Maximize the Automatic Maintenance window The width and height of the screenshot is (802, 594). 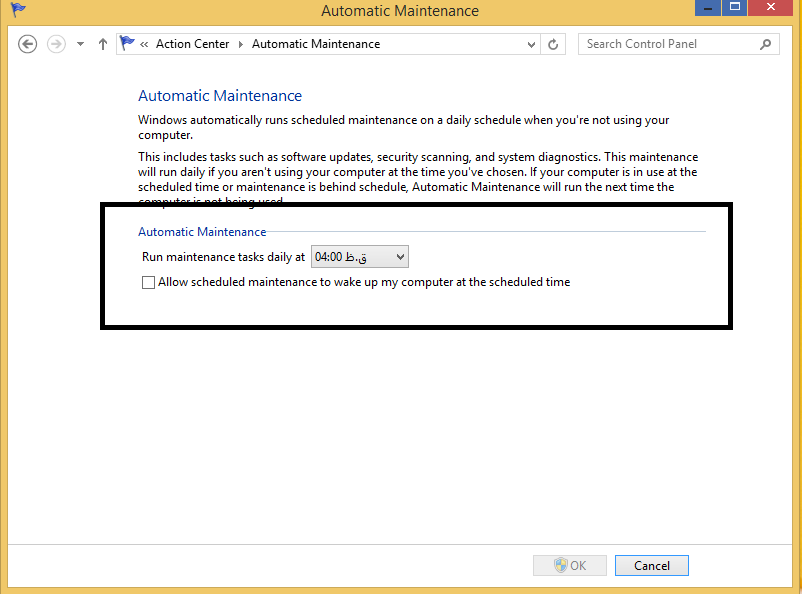coord(734,8)
